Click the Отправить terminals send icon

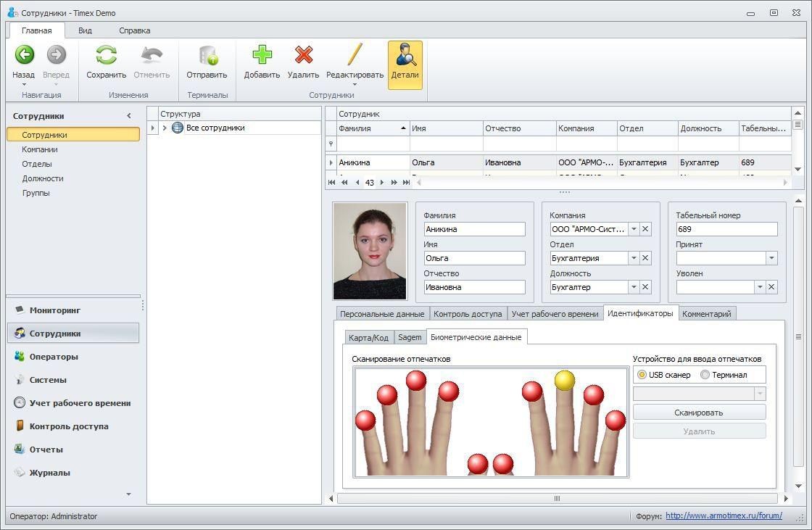[x=207, y=55]
